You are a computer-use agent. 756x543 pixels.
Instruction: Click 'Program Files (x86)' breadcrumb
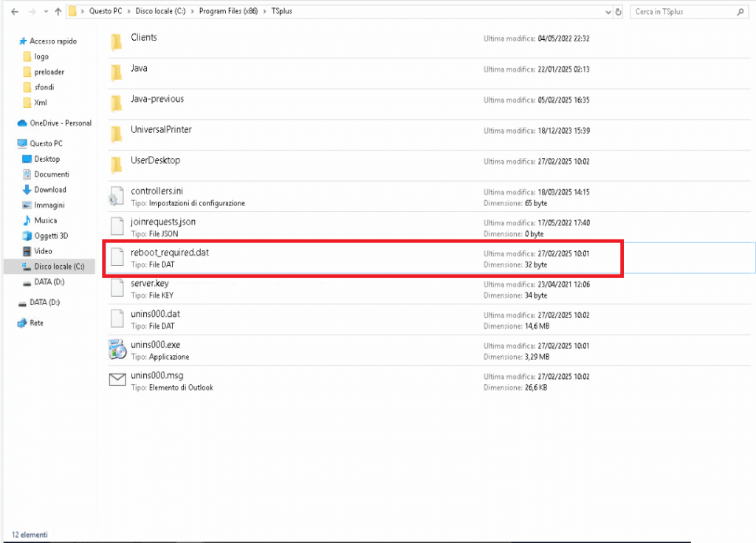(228, 11)
